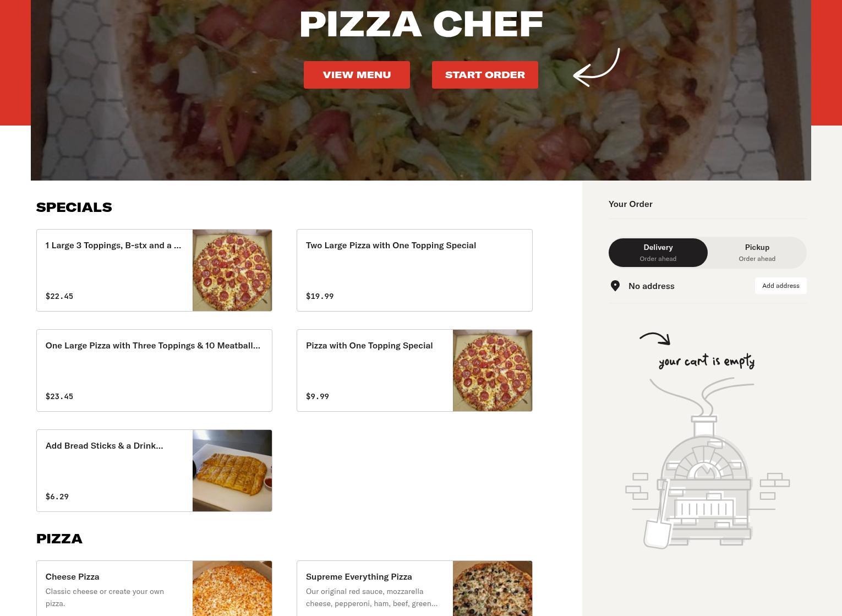Click the location pin icon next to No address
This screenshot has height=616, width=842.
tap(615, 286)
